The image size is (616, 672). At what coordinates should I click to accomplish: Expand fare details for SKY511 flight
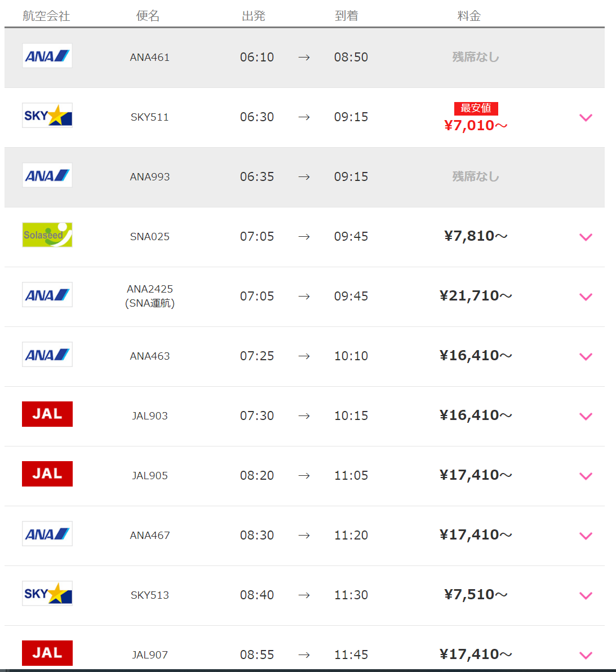tap(586, 117)
